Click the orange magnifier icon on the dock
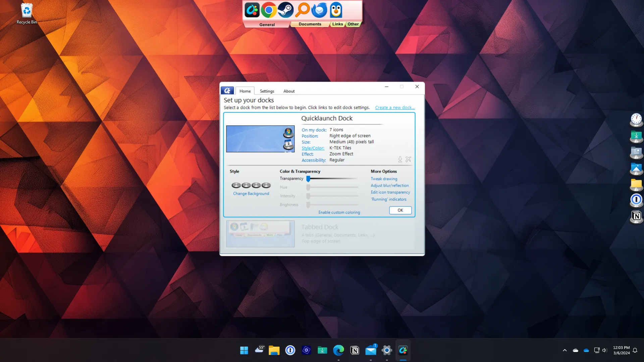The width and height of the screenshot is (644, 362). pos(302,10)
